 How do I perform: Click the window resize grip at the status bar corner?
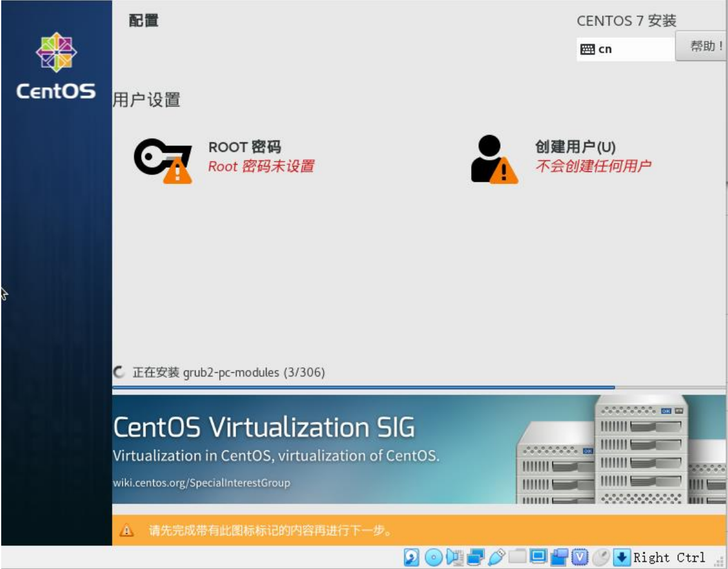point(720,561)
